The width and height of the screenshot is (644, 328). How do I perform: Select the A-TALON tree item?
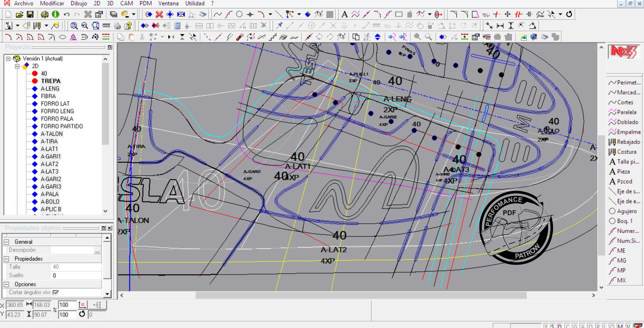click(52, 134)
